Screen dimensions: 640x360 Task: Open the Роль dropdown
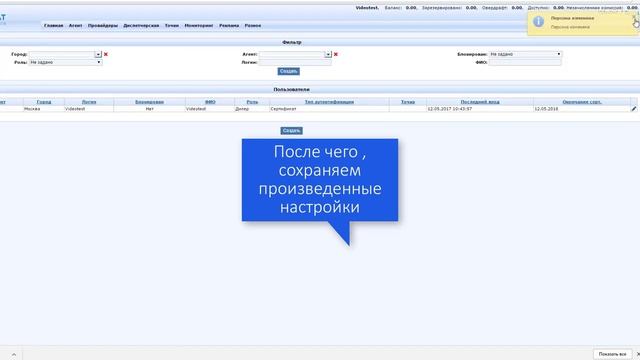click(65, 62)
